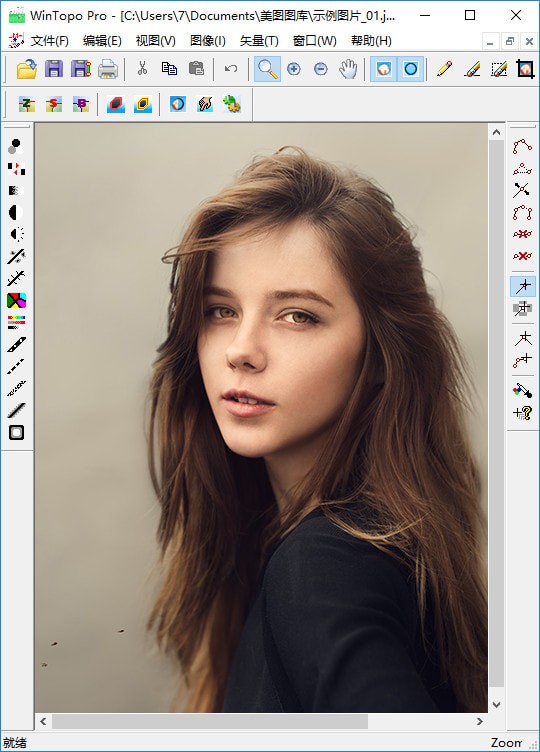
Task: Click the Crop image tool icon
Action: coord(526,69)
